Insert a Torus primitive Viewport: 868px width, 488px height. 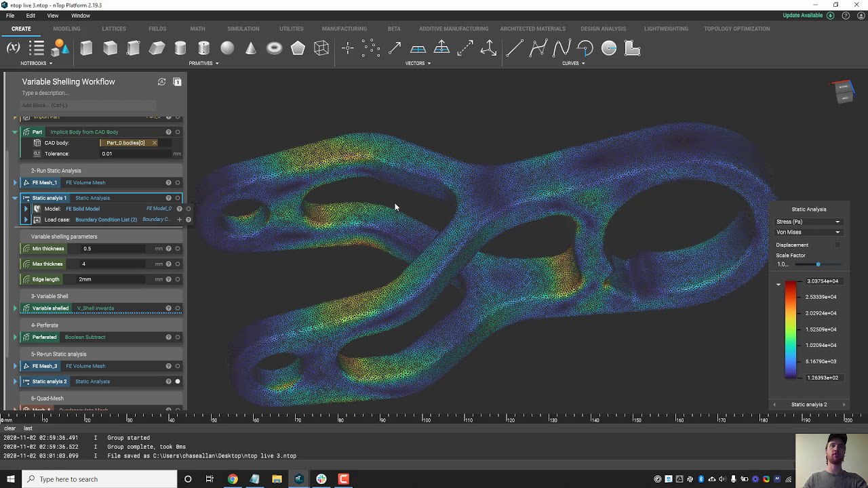[274, 48]
